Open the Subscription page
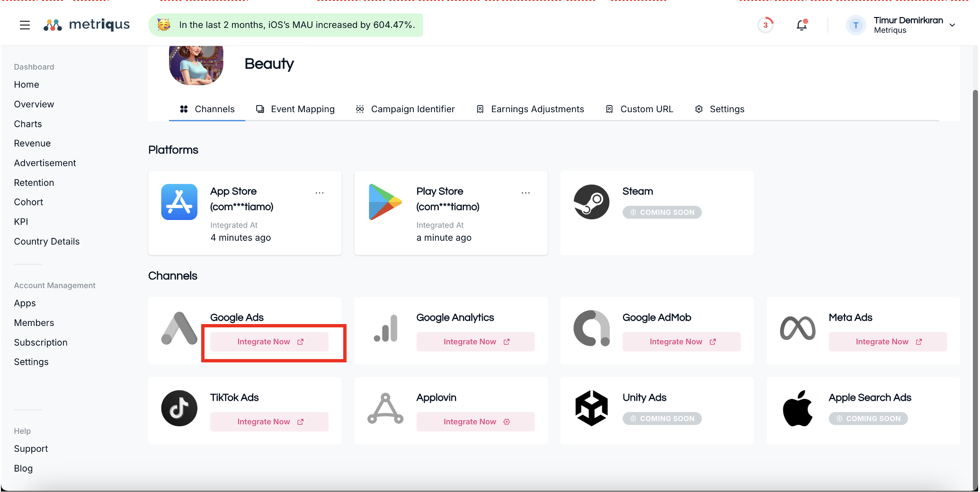 [x=41, y=343]
